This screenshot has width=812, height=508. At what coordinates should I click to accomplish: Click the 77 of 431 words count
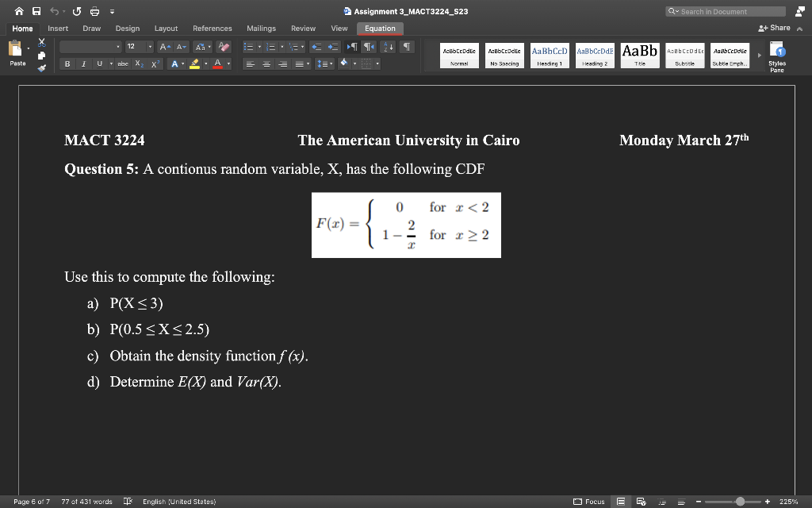(86, 502)
